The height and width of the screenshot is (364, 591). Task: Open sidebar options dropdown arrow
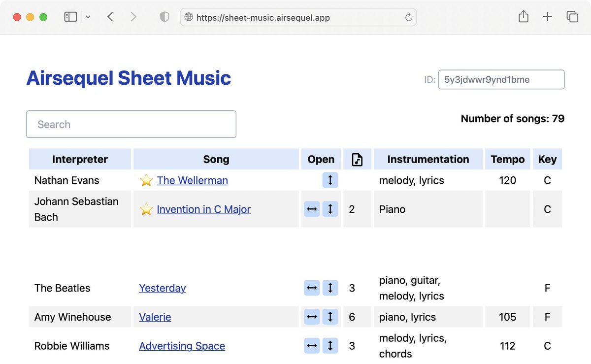pyautogui.click(x=88, y=17)
